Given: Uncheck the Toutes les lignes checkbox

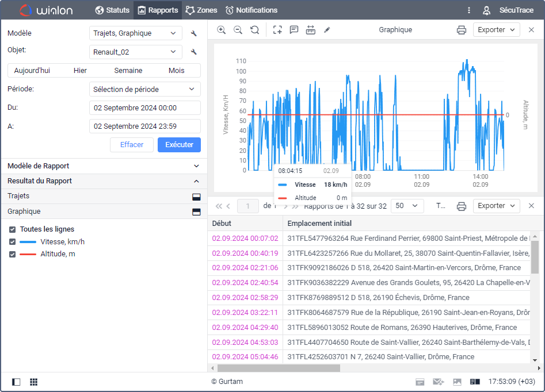Looking at the screenshot, I should (12, 229).
